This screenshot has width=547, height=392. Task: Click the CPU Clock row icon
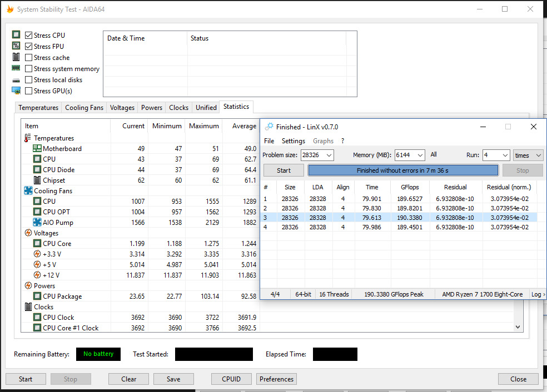(x=37, y=317)
